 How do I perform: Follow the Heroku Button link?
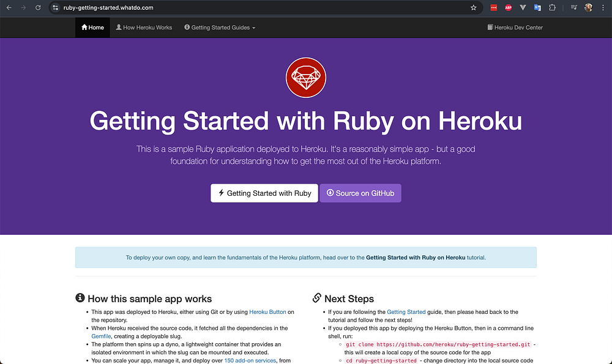tap(268, 312)
